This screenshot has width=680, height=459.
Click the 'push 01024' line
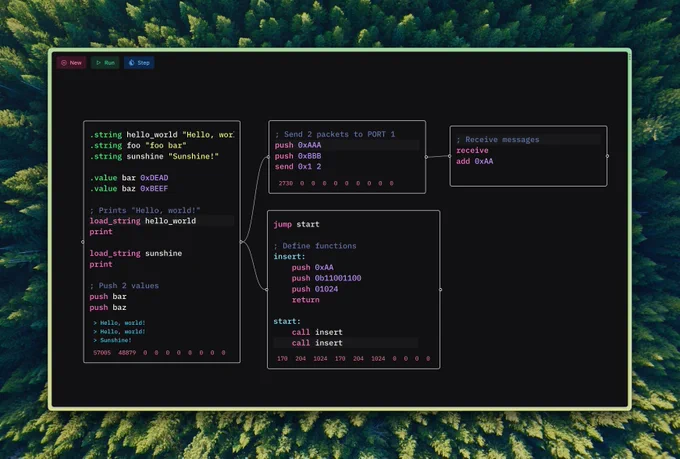click(314, 289)
